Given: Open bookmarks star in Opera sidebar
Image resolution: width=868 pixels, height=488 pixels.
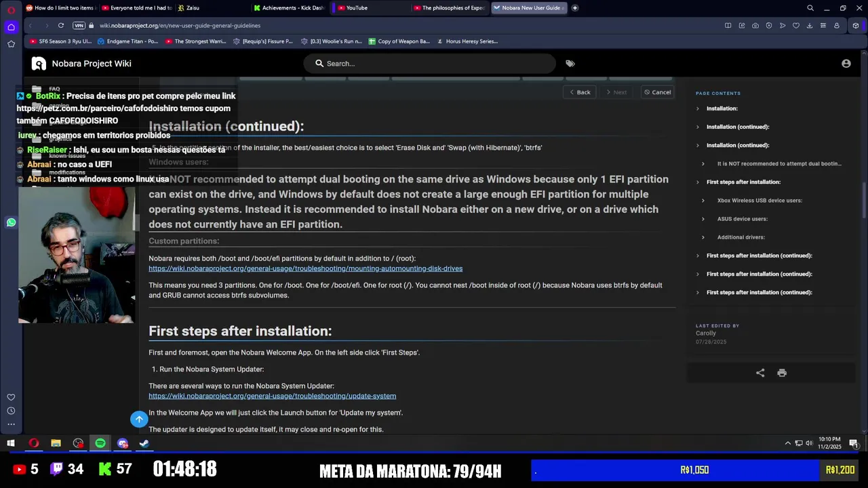Looking at the screenshot, I should (11, 44).
